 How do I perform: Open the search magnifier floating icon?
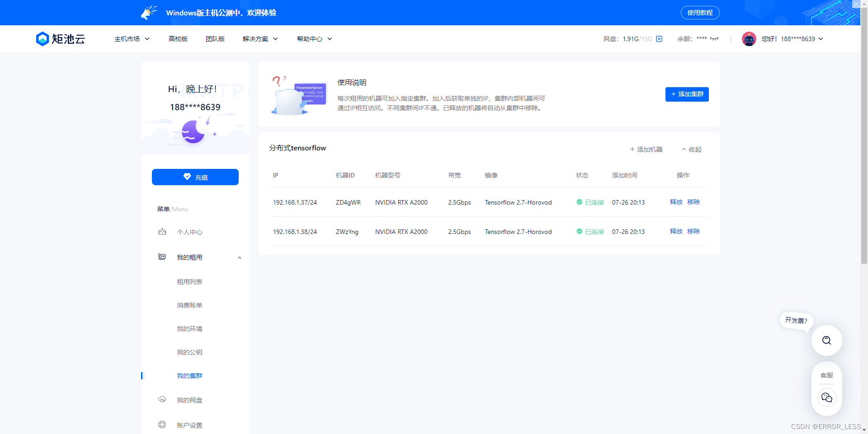(x=826, y=341)
